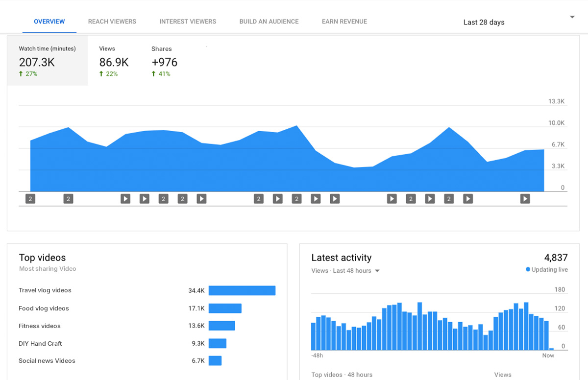Click the 6.7K axis label
Screen dimensions: 588x380
click(x=558, y=144)
